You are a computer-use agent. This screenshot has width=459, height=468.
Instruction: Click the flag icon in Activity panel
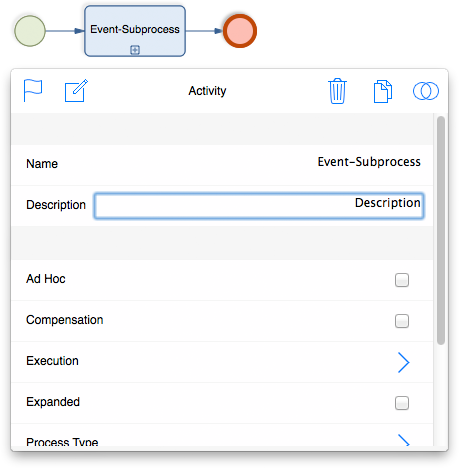pos(33,90)
